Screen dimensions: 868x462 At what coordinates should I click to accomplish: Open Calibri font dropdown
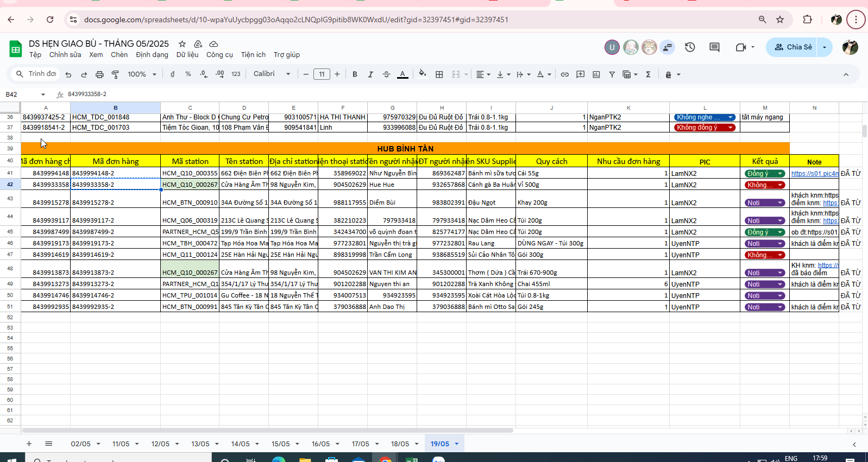click(x=272, y=74)
